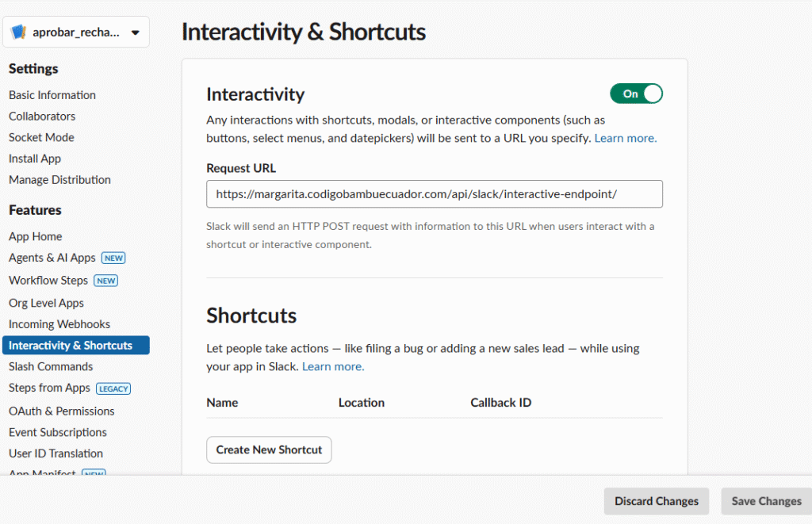The width and height of the screenshot is (812, 524).
Task: Navigate to Install App page
Action: pyautogui.click(x=35, y=159)
